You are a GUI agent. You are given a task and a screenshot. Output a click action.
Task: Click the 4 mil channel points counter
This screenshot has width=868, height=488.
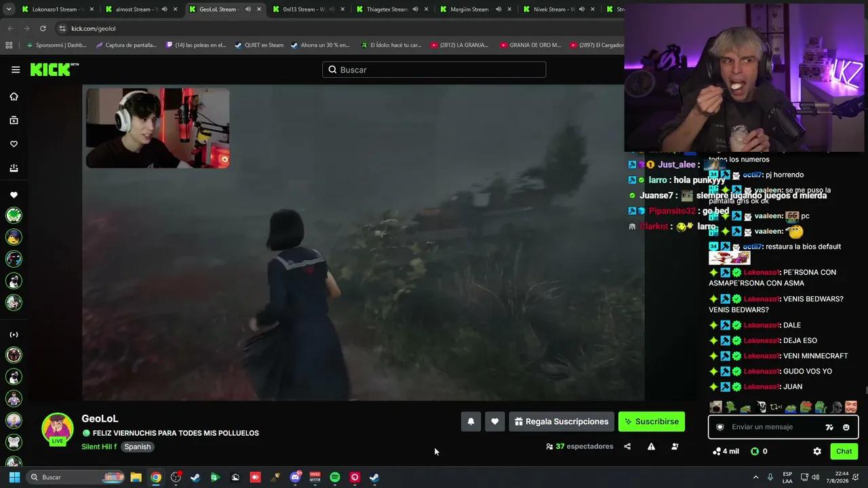[726, 451]
